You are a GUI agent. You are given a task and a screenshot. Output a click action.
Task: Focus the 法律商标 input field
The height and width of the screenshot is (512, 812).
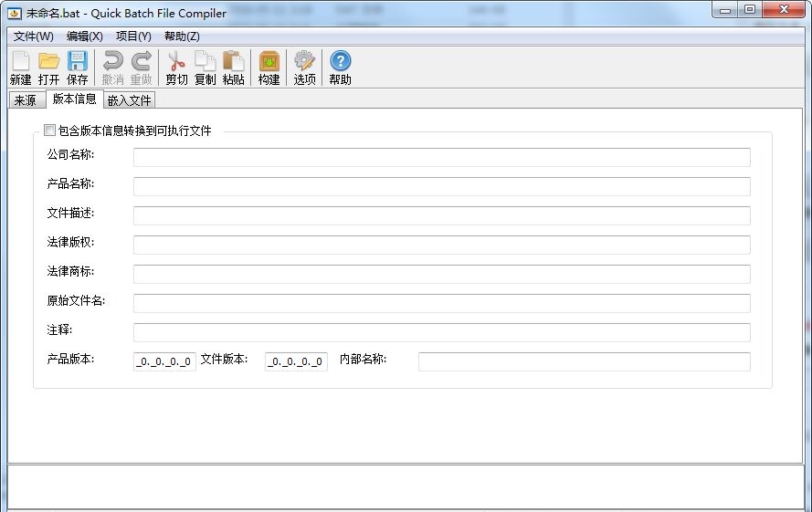[x=442, y=274]
